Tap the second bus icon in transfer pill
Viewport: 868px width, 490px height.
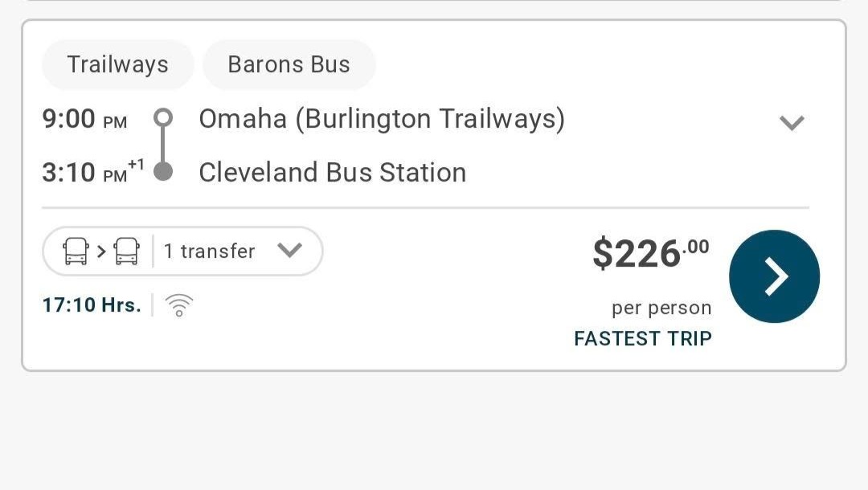(x=127, y=251)
